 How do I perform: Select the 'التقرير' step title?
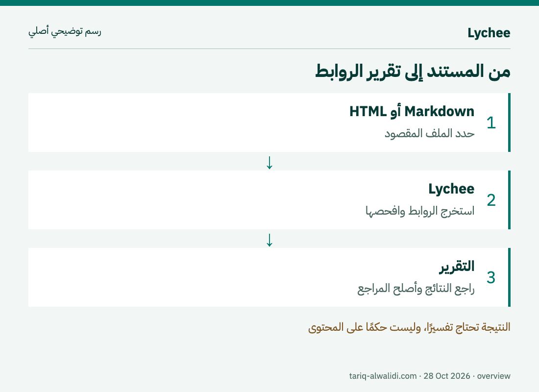click(x=457, y=267)
